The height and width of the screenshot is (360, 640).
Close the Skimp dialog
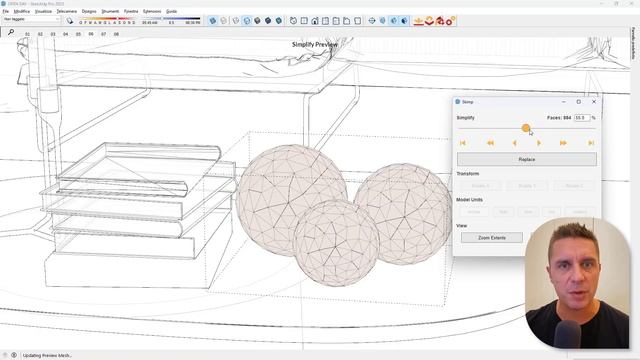coord(594,102)
